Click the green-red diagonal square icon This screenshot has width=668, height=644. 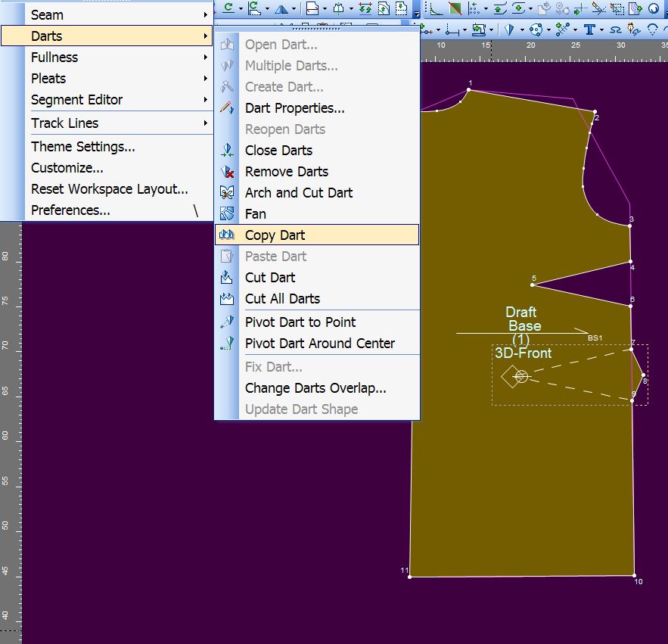[455, 8]
